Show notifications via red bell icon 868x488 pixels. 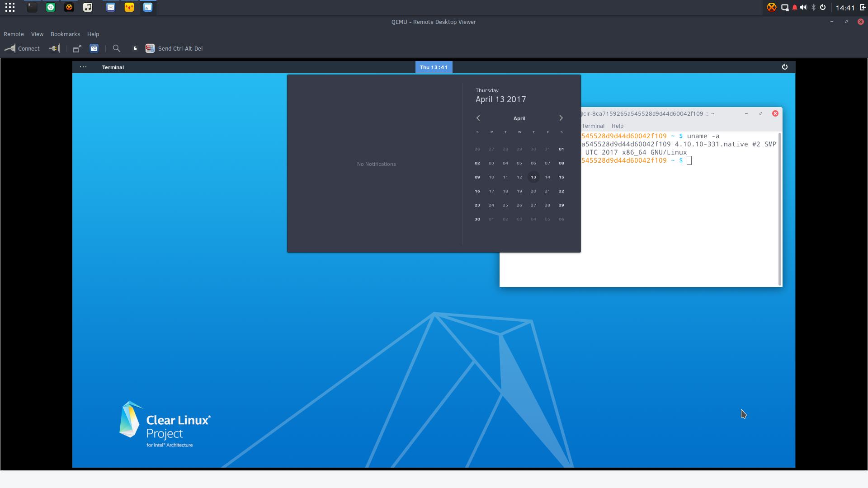point(795,7)
